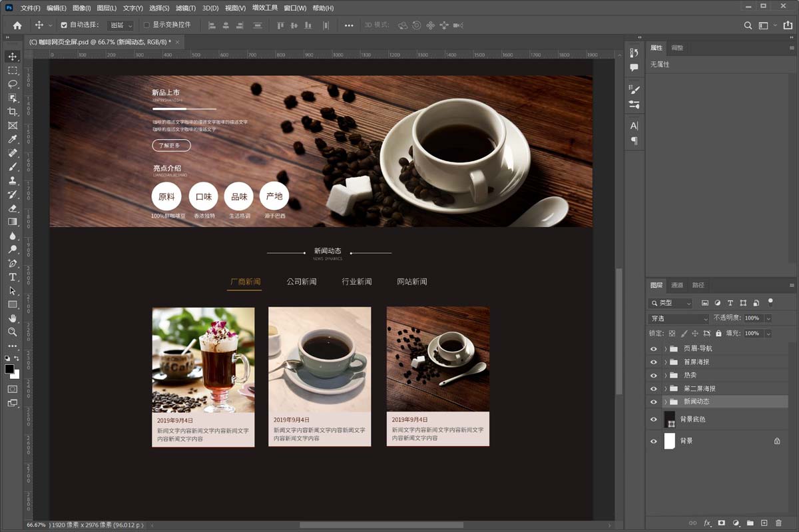799x532 pixels.
Task: Hide the 第二屏海报 layer group
Action: pyautogui.click(x=653, y=388)
